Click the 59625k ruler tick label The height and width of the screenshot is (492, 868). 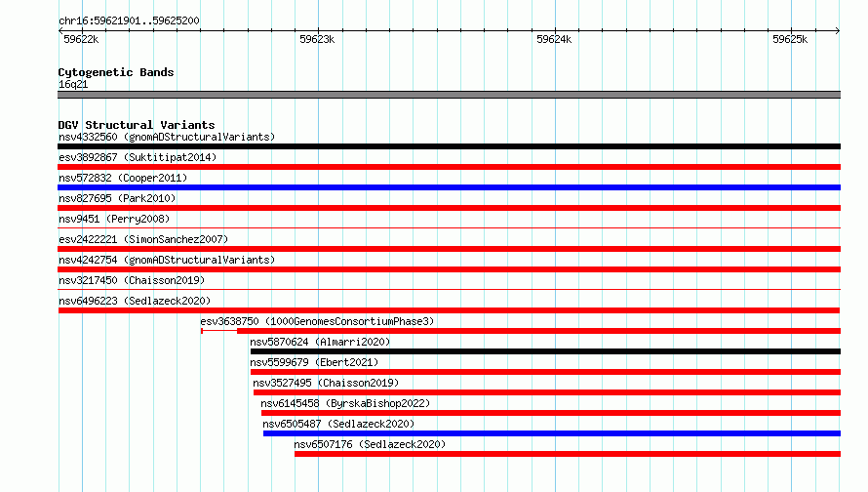coord(790,39)
